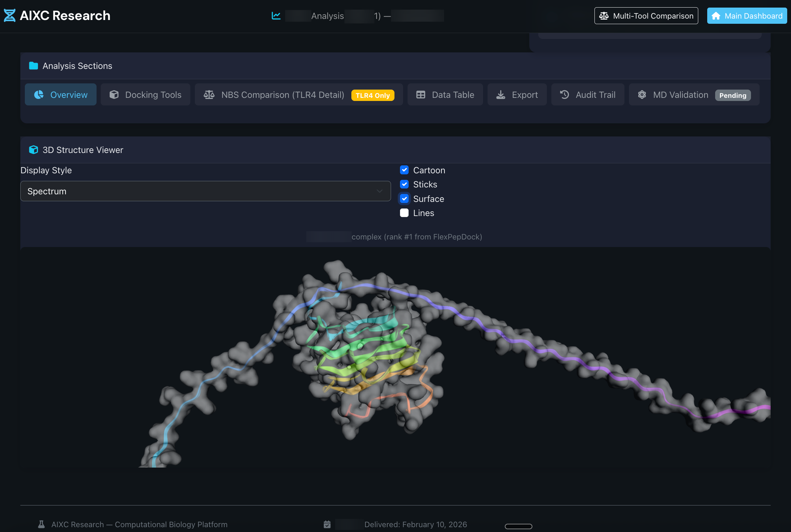The height and width of the screenshot is (532, 791).
Task: Go to the Main Dashboard
Action: 747,16
